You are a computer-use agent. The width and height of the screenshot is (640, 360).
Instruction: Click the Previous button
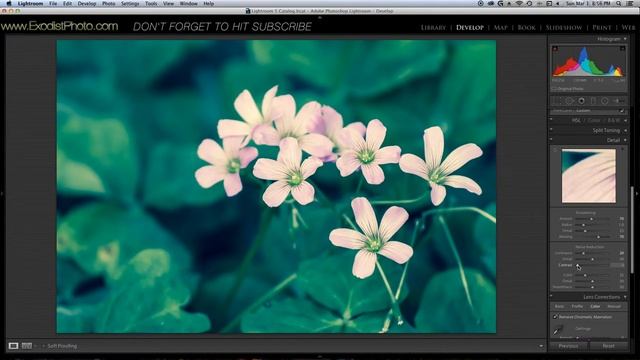coord(568,346)
